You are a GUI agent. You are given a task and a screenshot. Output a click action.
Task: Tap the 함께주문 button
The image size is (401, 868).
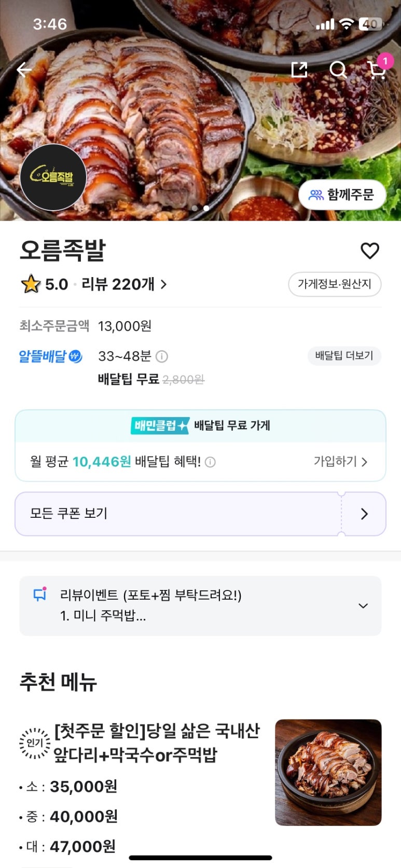[342, 195]
